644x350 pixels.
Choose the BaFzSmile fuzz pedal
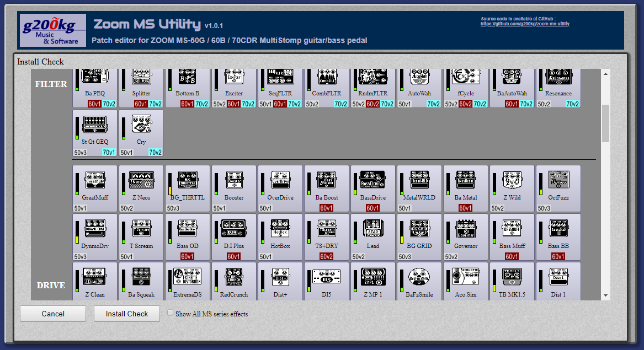420,282
